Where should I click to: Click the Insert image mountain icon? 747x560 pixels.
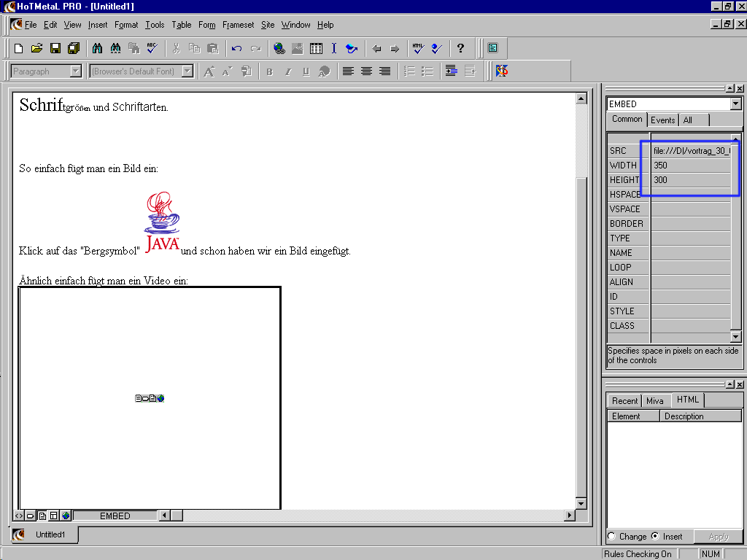[x=298, y=49]
